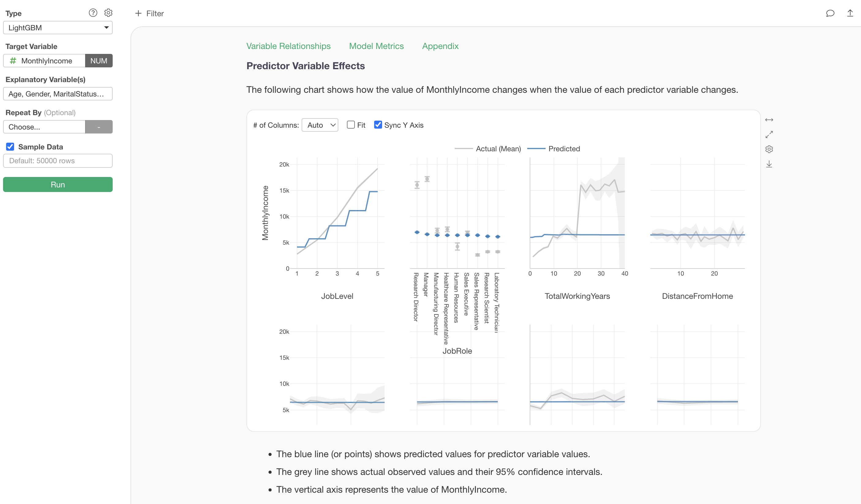Open chart settings gear icon
Image resolution: width=861 pixels, height=504 pixels.
pyautogui.click(x=769, y=149)
